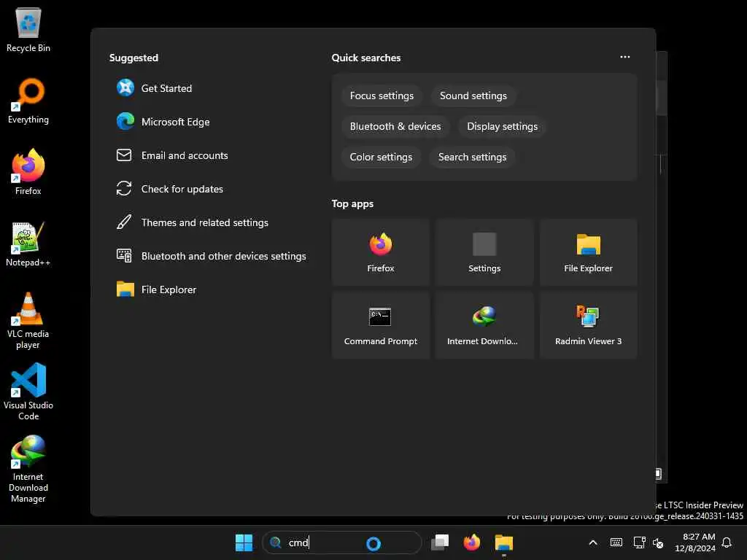The height and width of the screenshot is (560, 747).
Task: Click the touch keyboard tray icon
Action: tap(616, 542)
